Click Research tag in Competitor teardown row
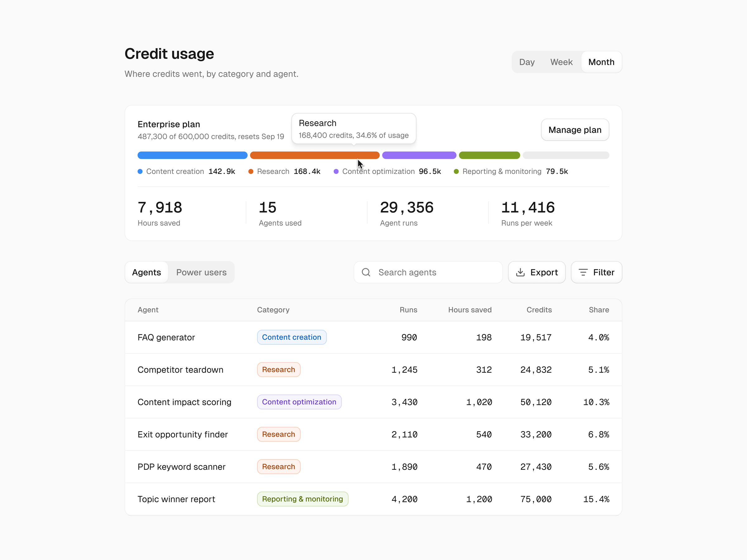The height and width of the screenshot is (560, 747). [279, 370]
